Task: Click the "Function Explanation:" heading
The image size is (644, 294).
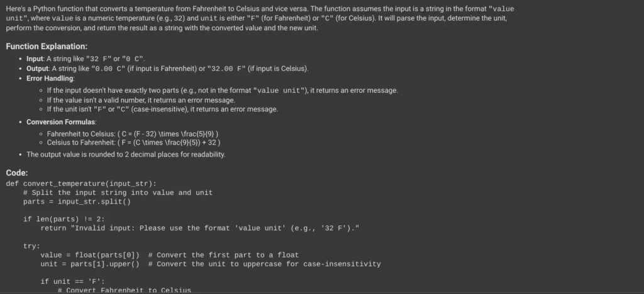Action: click(x=47, y=46)
